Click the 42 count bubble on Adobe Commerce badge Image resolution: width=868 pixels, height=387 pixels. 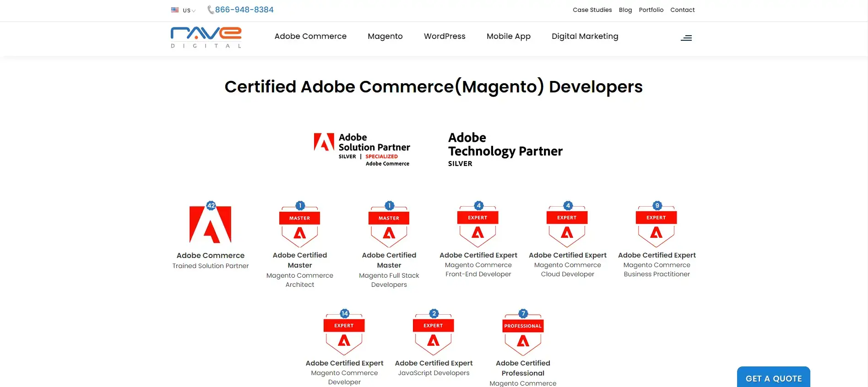point(211,205)
